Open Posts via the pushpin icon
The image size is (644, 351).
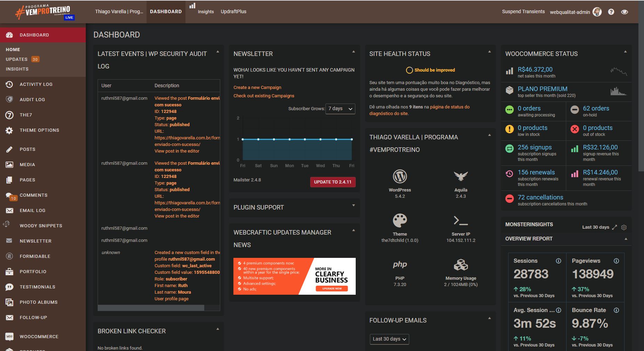coord(9,149)
